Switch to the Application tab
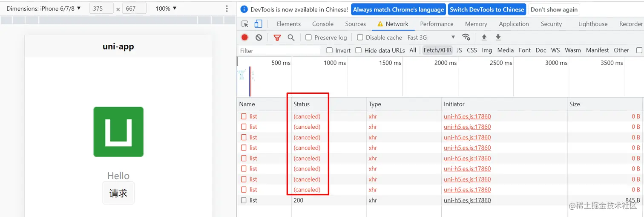Screen dimensions: 644x217 pos(514,24)
